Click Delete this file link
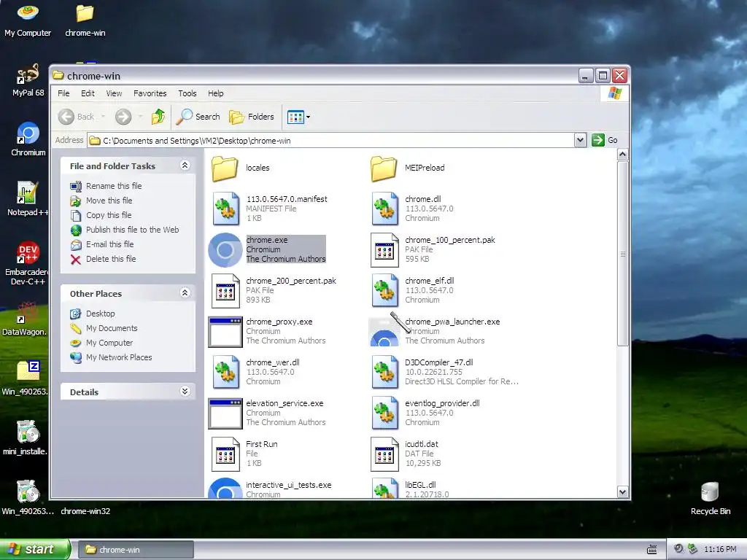Viewport: 747px width, 560px height. coord(111,259)
